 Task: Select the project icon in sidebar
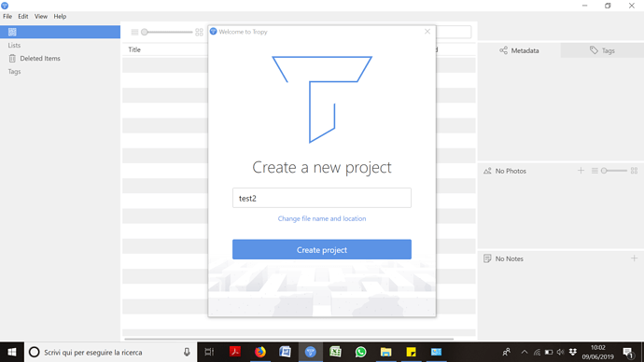[x=12, y=32]
